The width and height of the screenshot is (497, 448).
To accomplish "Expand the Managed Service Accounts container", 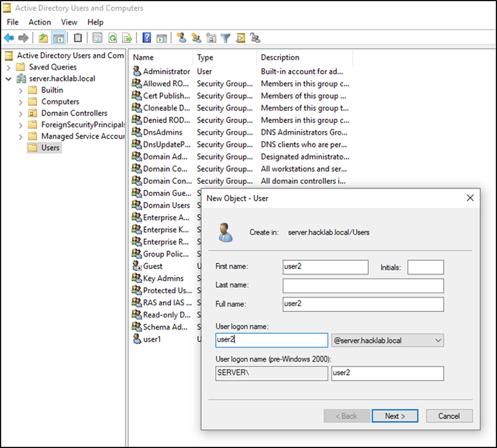I will [21, 137].
